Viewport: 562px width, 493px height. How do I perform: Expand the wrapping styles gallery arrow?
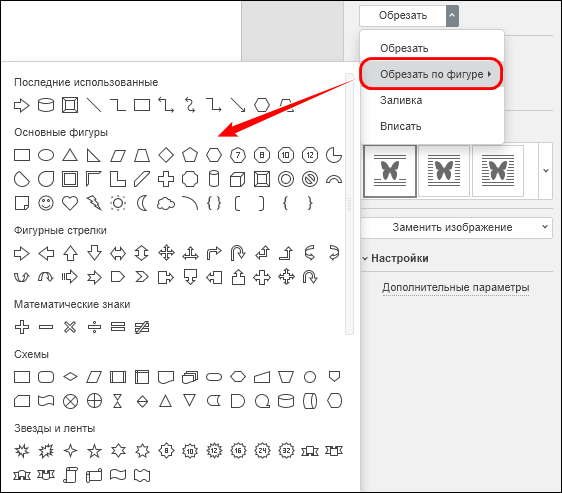click(546, 171)
